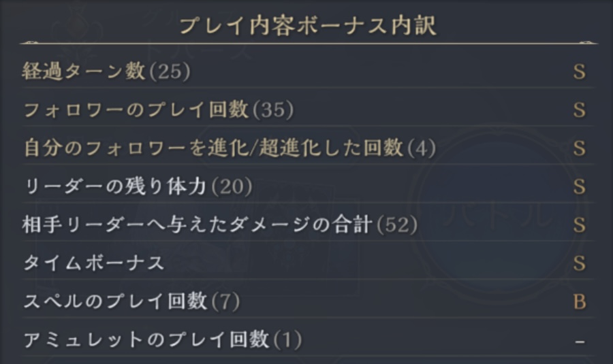This screenshot has height=364, width=613.
Task: Click the (25) turn count value
Action: 170,71
